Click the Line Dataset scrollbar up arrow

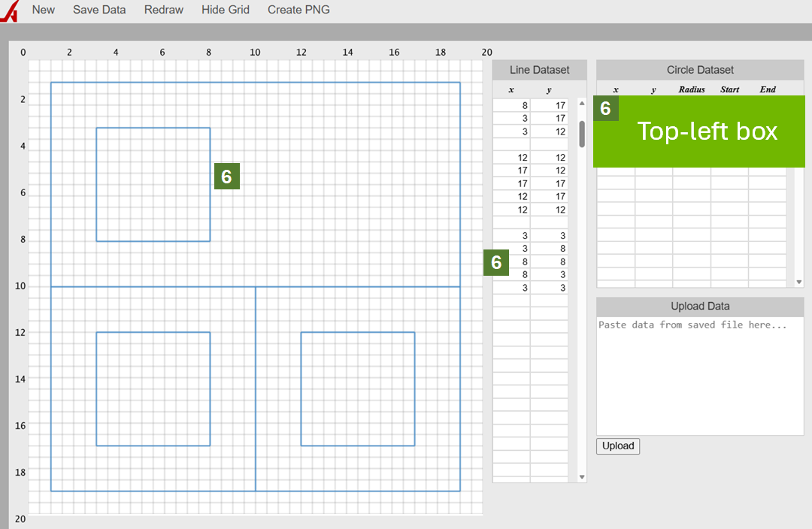pyautogui.click(x=581, y=103)
